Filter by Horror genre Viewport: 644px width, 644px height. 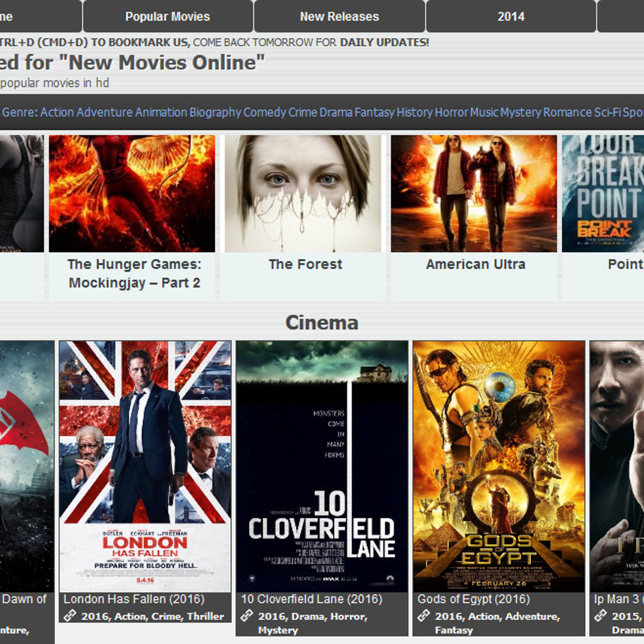[451, 112]
